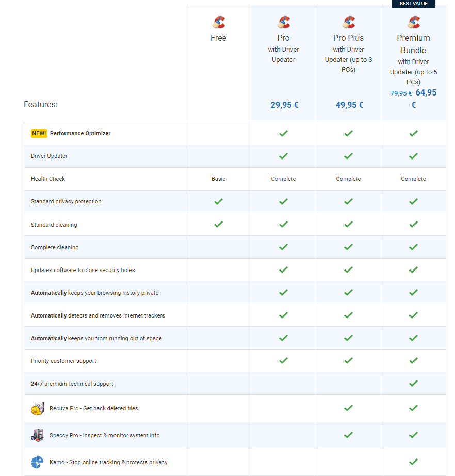
Task: Click the Features: heading
Action: pos(41,104)
